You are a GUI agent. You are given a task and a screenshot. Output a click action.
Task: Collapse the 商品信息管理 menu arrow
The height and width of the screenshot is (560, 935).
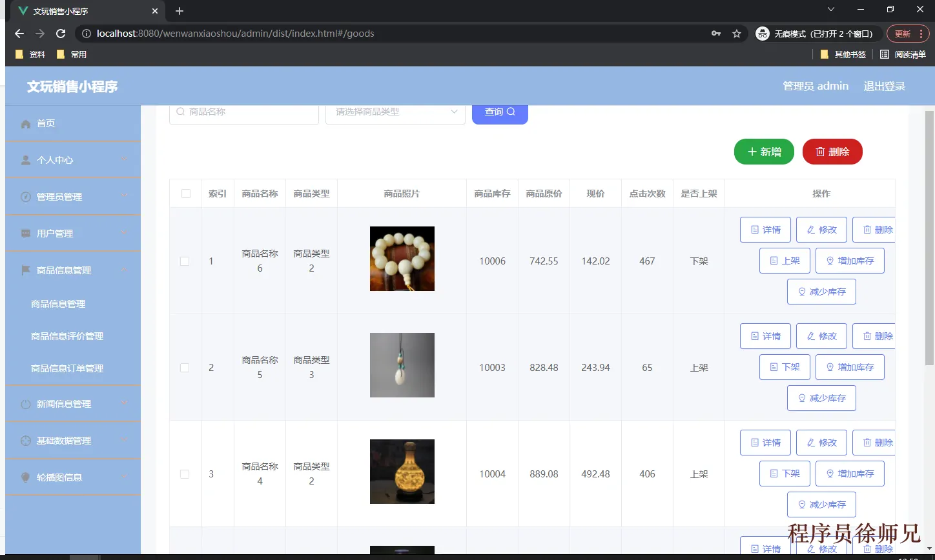tap(124, 270)
